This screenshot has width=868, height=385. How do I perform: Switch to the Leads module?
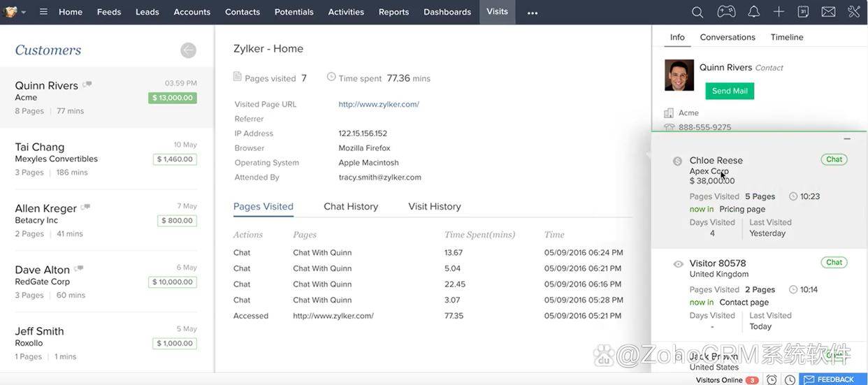pos(147,12)
